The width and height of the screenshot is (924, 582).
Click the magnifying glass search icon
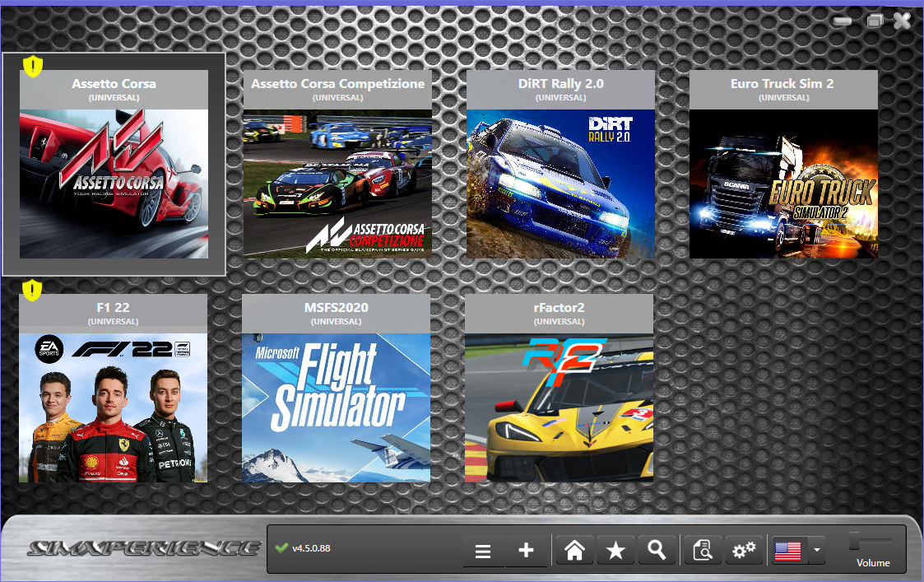pyautogui.click(x=656, y=551)
